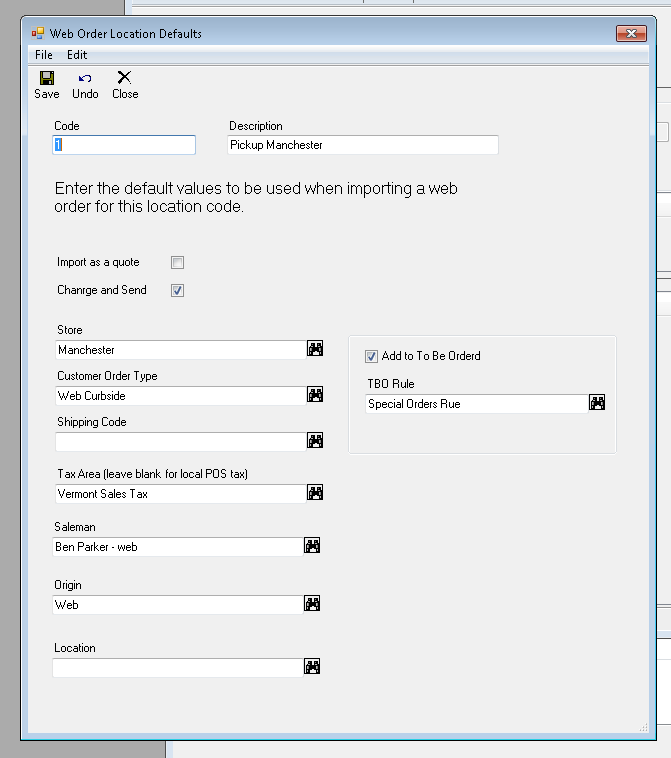Open Shipping Code lookup binoculars
This screenshot has width=671, height=758.
pos(315,440)
